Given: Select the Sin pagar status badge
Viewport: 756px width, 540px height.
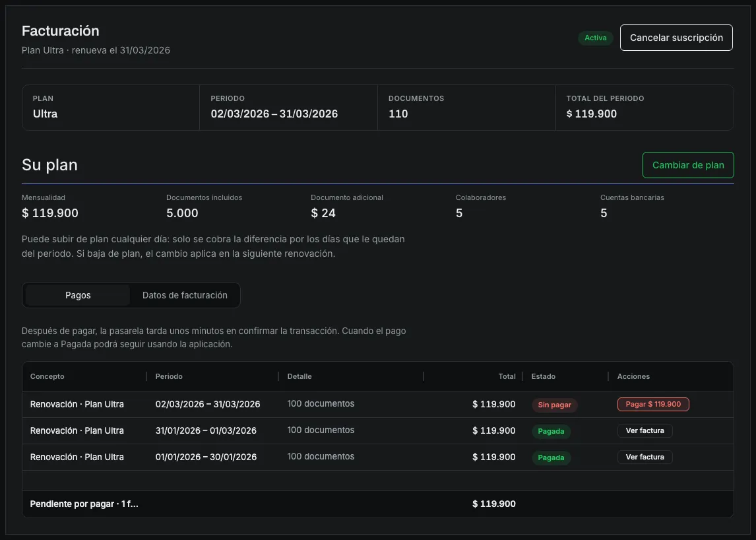Looking at the screenshot, I should (x=554, y=405).
